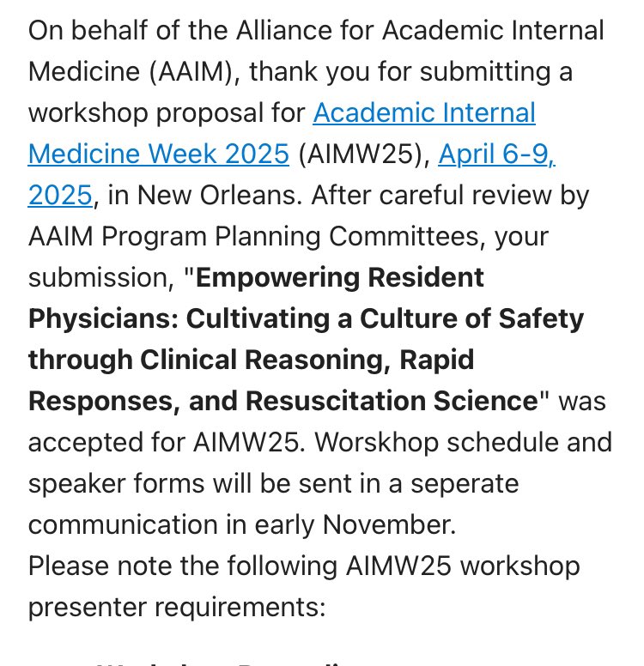Click the 'Medicine (AAIM)' text
644x666 pixels.
pos(130,72)
